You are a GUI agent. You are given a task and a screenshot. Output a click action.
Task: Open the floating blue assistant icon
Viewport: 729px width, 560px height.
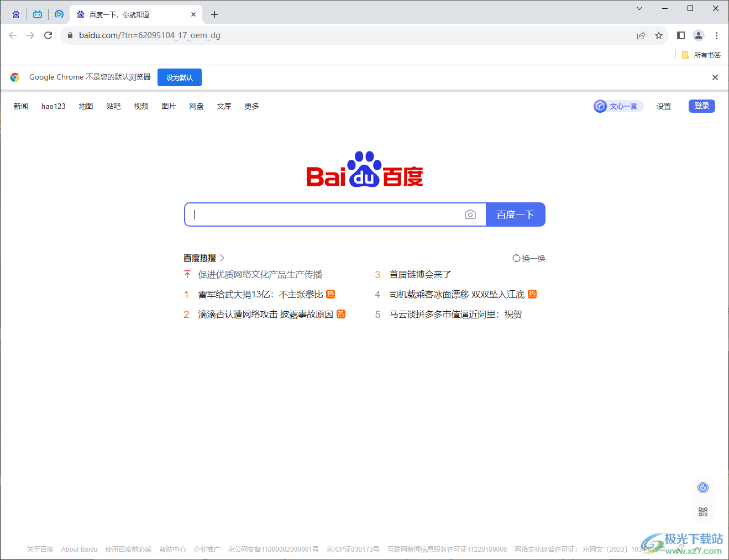703,488
